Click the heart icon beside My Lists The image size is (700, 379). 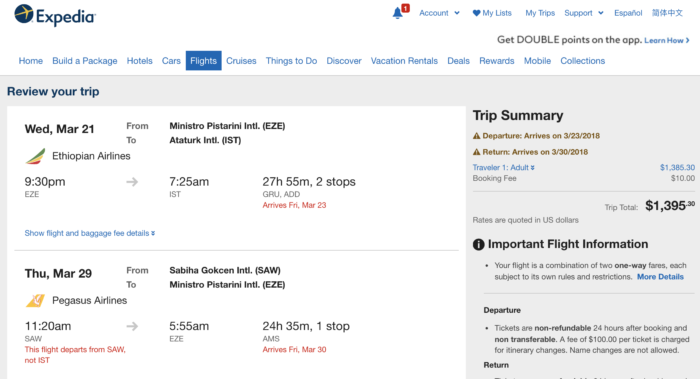pos(476,13)
